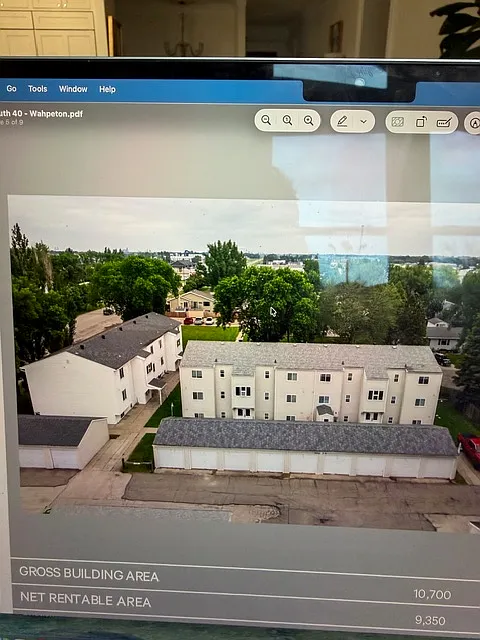The image size is (480, 640).
Task: Open the Help menu
Action: (107, 89)
